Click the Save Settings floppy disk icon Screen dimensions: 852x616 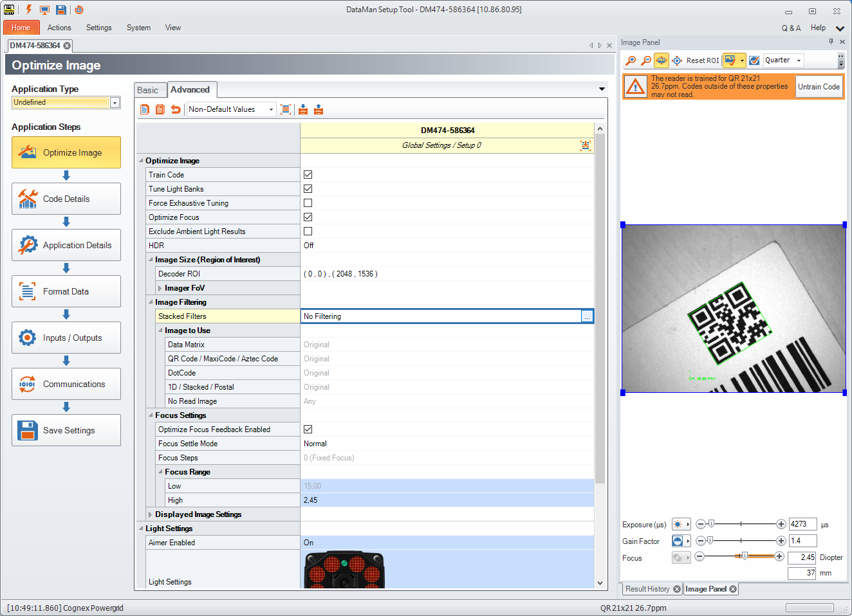[28, 430]
